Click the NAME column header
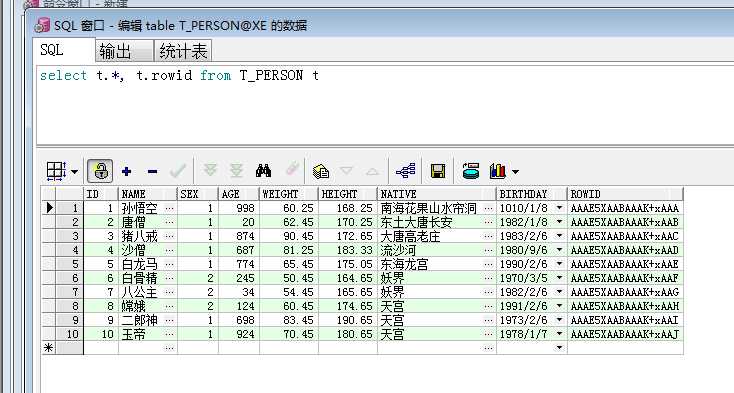 click(148, 194)
